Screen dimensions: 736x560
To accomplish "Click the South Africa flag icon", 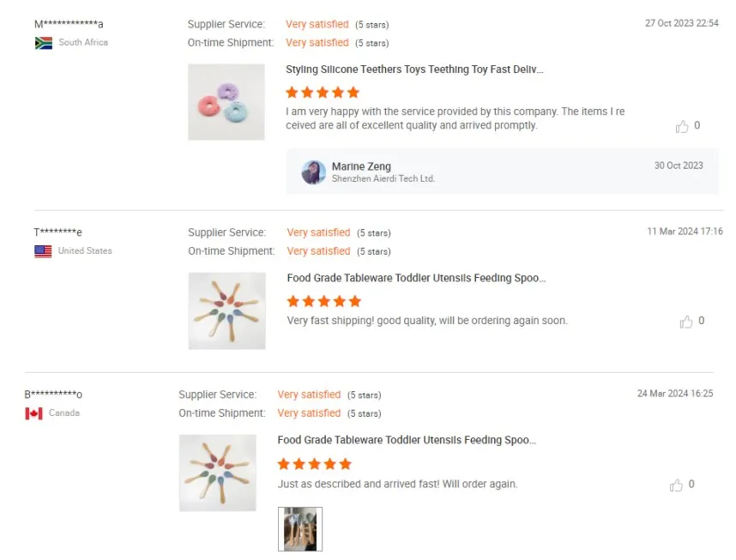I will pyautogui.click(x=44, y=43).
